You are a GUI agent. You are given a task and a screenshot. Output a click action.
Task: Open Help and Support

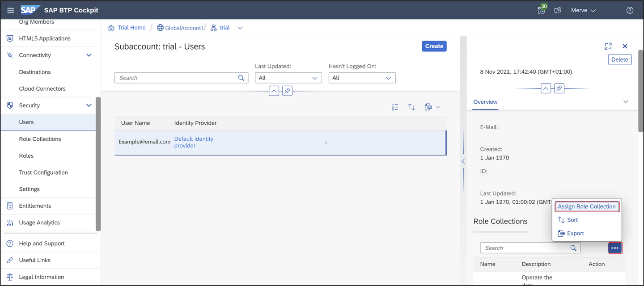tap(42, 244)
